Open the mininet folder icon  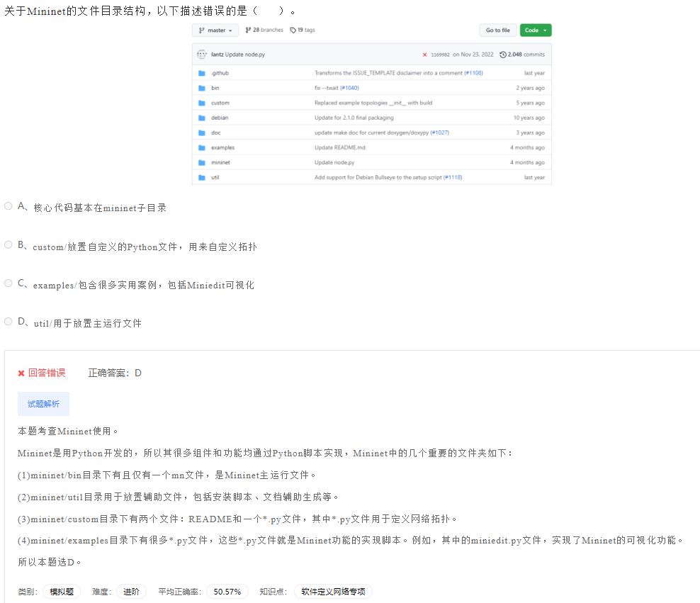point(203,162)
